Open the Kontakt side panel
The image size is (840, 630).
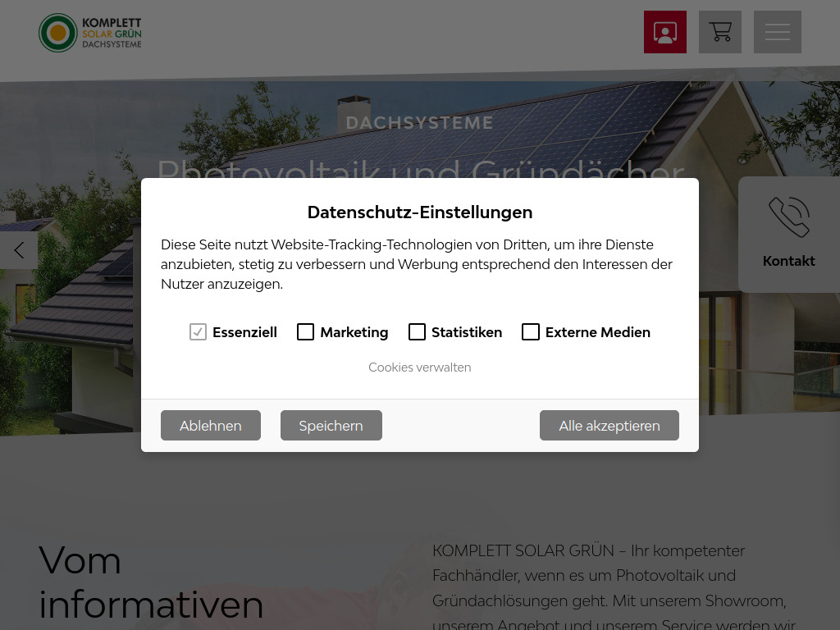coord(788,234)
